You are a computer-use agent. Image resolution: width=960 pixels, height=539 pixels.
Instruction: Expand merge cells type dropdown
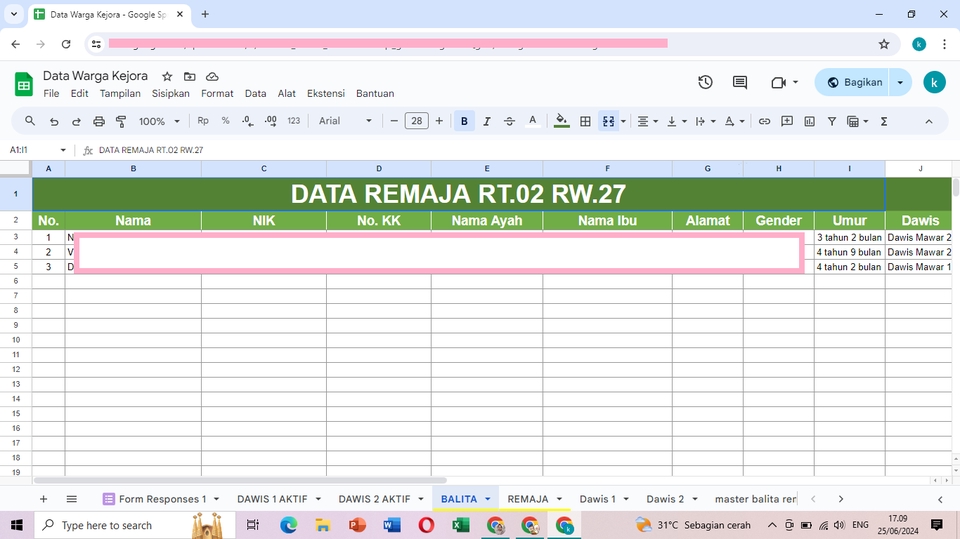click(x=623, y=121)
